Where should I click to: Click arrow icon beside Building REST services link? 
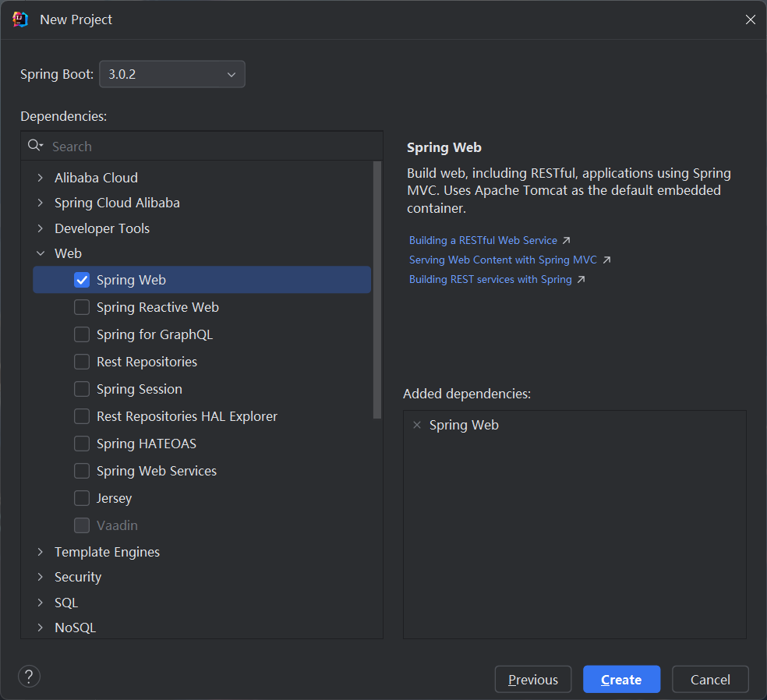point(581,280)
